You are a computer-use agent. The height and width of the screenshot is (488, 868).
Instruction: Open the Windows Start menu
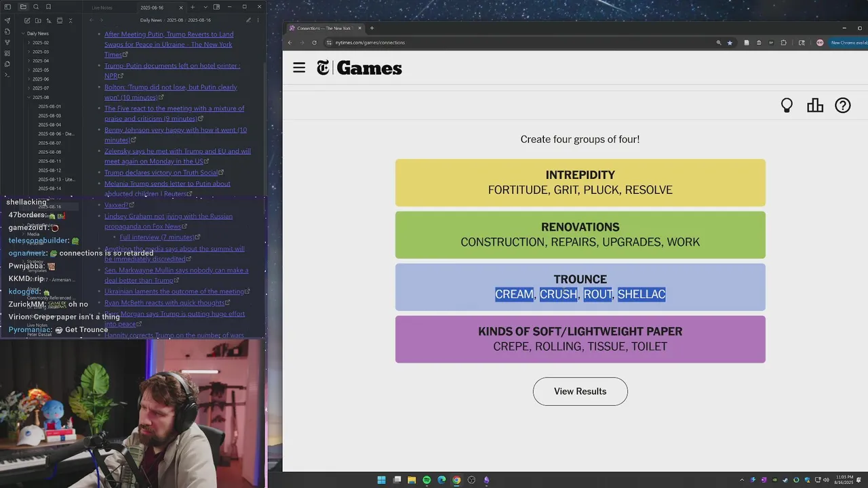[382, 480]
